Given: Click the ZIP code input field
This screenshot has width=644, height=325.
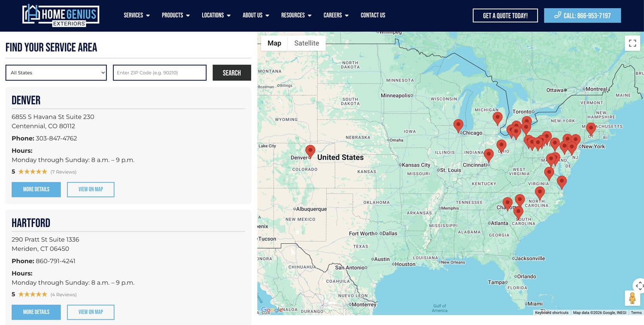Looking at the screenshot, I should [x=160, y=73].
